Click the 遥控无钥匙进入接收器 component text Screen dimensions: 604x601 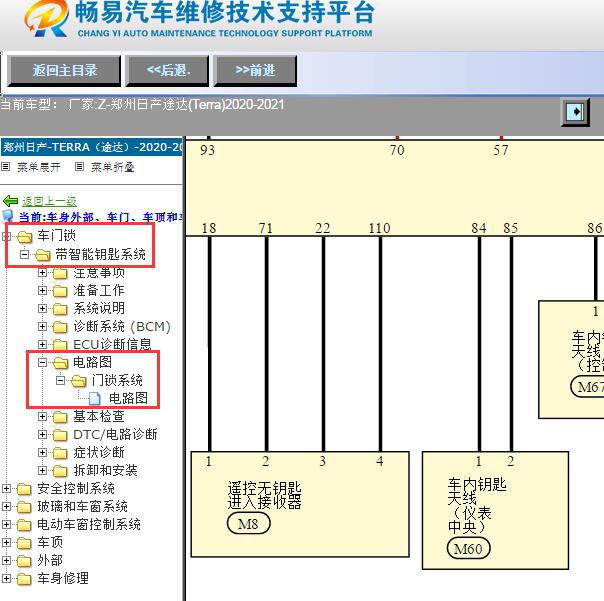(x=264, y=495)
